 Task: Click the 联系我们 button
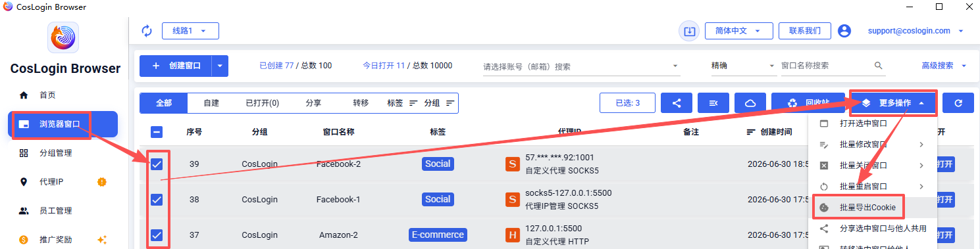click(x=804, y=31)
